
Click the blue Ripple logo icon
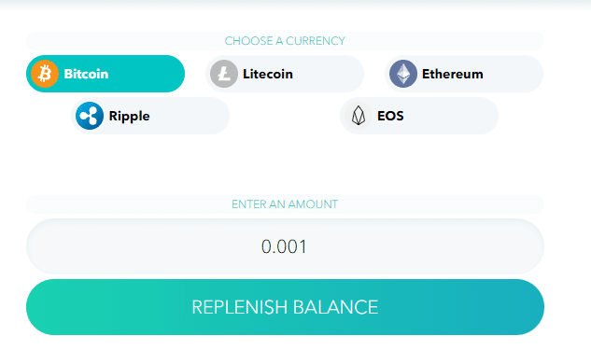[x=90, y=116]
